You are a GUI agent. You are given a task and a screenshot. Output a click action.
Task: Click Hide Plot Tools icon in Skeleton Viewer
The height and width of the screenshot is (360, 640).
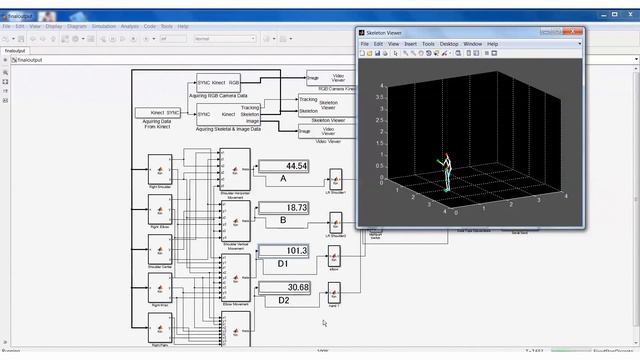click(487, 53)
